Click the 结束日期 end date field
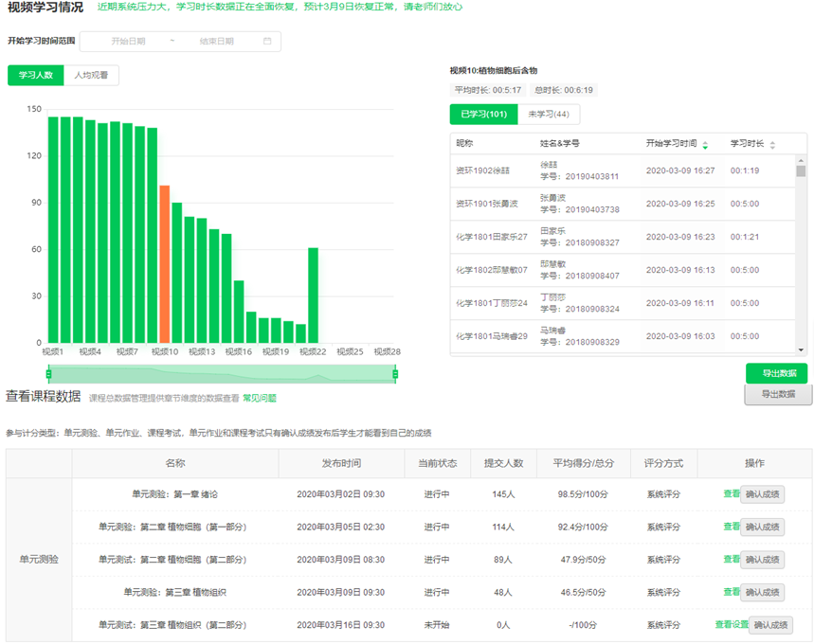 pos(216,41)
